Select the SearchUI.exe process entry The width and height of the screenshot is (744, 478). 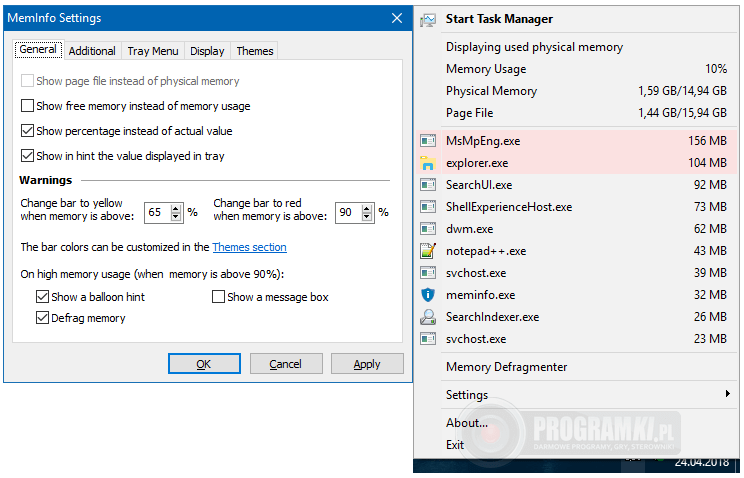(577, 185)
